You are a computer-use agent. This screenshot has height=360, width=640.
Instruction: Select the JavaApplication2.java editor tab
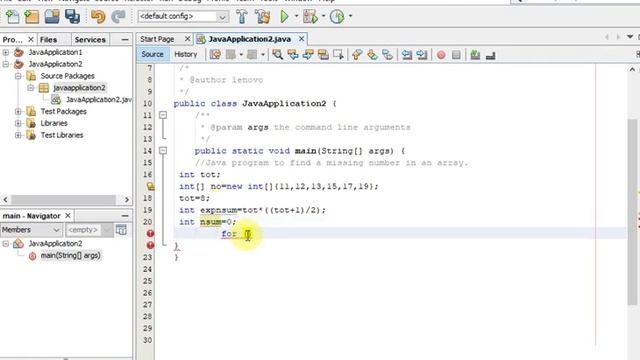point(249,39)
